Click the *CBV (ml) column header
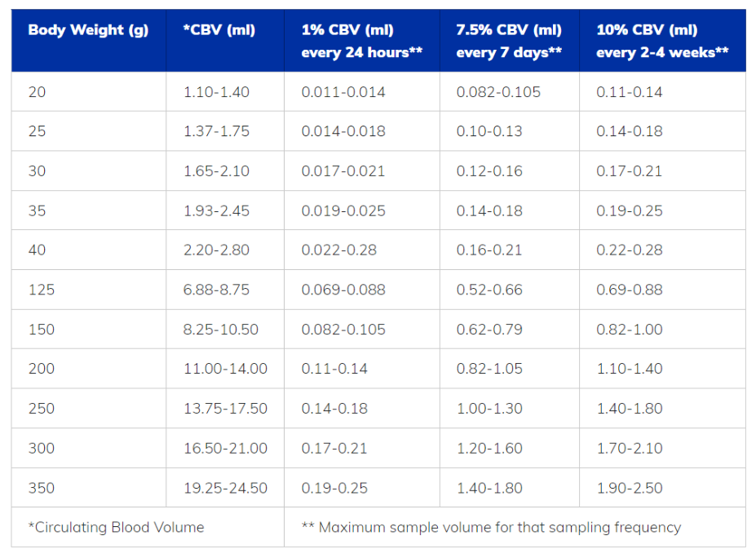The height and width of the screenshot is (558, 756). click(x=219, y=30)
